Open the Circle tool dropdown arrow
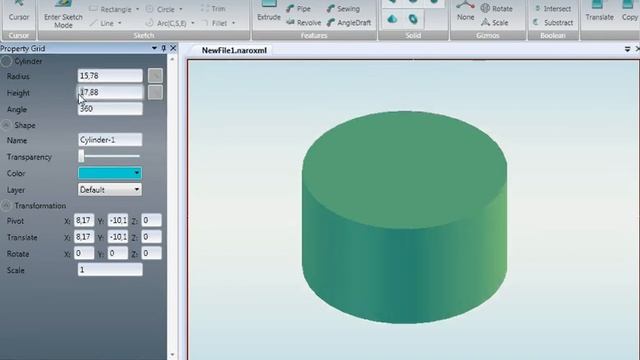The image size is (640, 360). [x=181, y=9]
